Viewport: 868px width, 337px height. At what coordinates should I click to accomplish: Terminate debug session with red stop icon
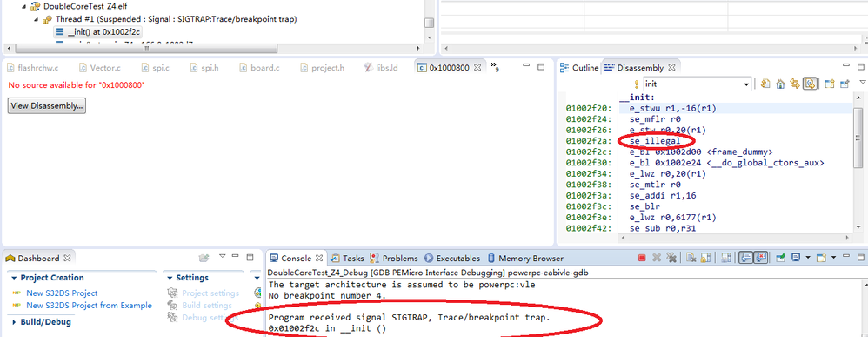click(x=642, y=258)
